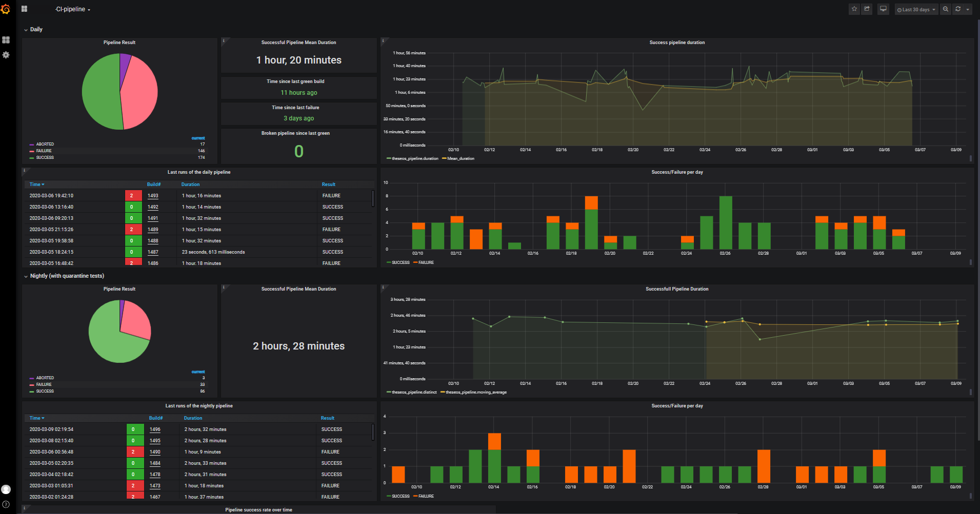This screenshot has width=980, height=514.
Task: Toggle theseos_pipeline.moving_average series in legend
Action: [476, 392]
